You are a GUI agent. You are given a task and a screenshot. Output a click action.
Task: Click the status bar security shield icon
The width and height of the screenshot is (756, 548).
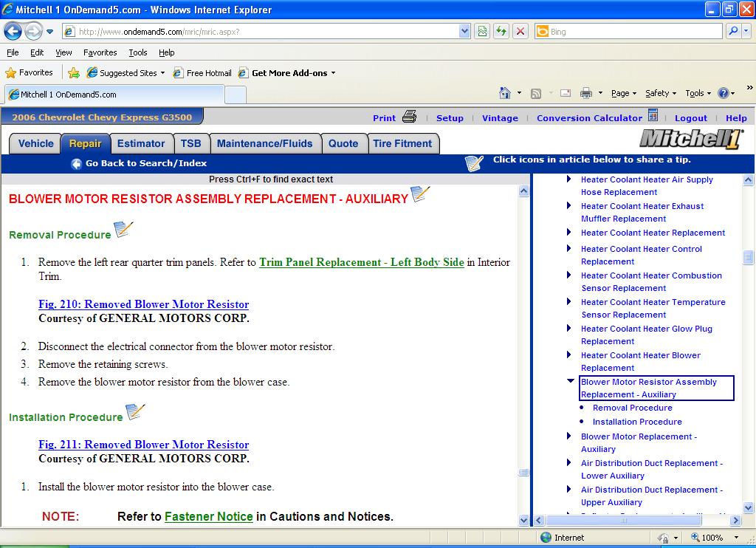(664, 538)
